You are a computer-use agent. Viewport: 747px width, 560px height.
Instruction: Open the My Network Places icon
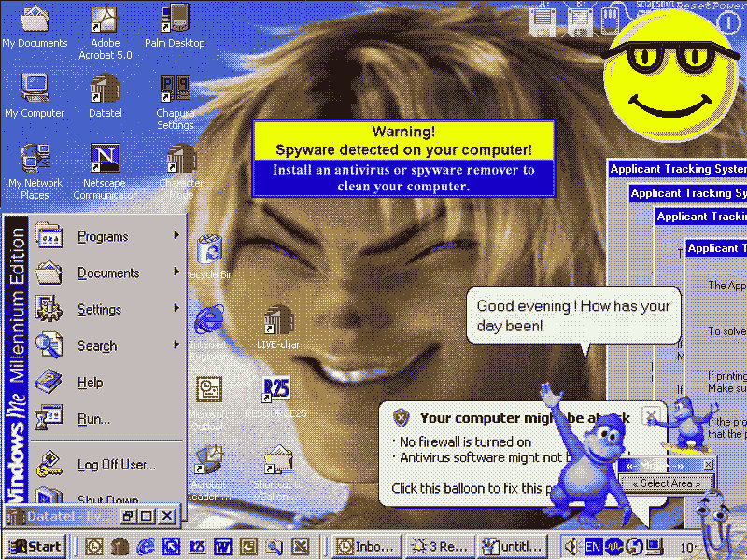click(35, 172)
